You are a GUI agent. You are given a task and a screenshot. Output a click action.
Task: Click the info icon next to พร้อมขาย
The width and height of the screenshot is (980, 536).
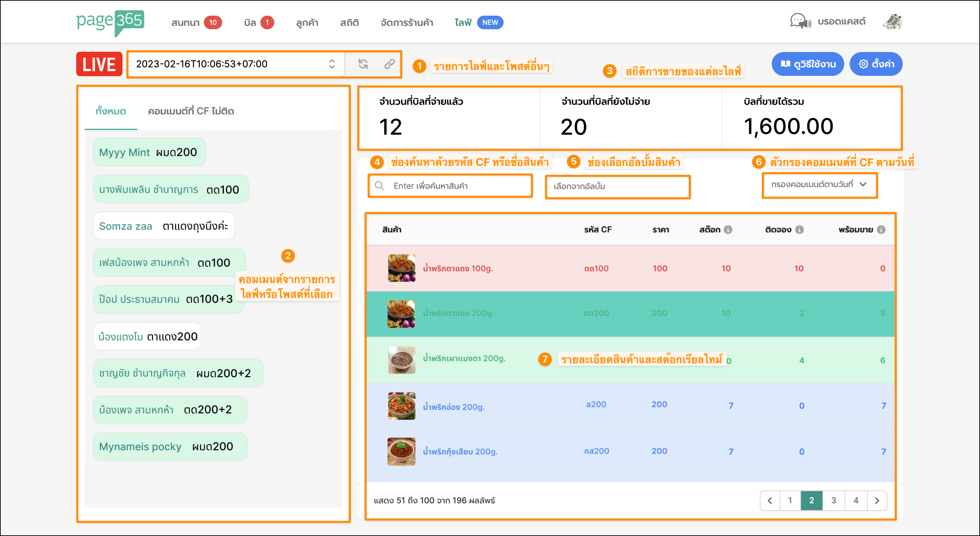click(x=881, y=230)
